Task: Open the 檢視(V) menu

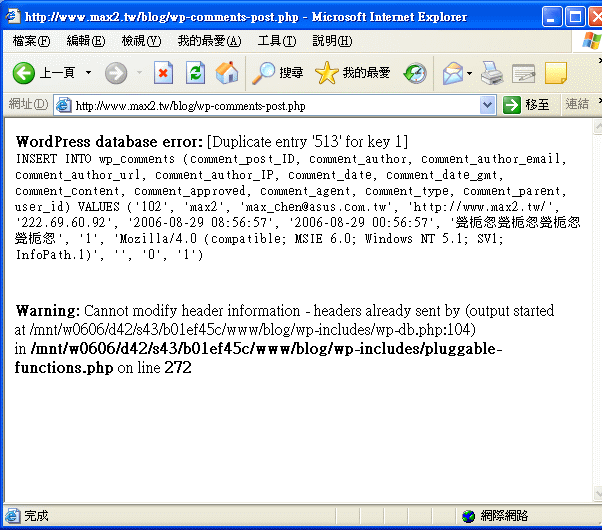Action: click(141, 41)
